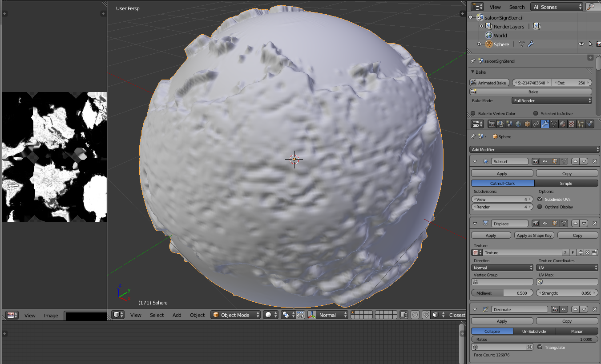Open 3D viewport Add menu
The height and width of the screenshot is (364, 601).
tap(177, 315)
